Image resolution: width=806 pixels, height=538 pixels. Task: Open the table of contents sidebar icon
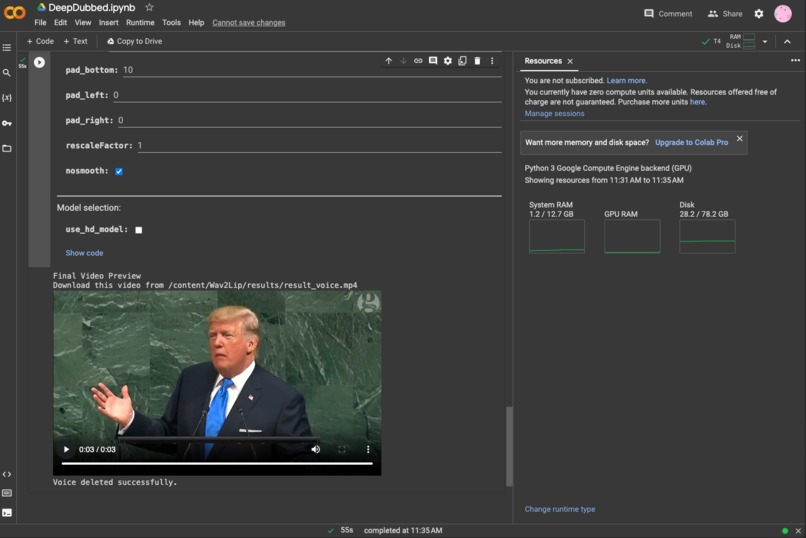click(7, 48)
